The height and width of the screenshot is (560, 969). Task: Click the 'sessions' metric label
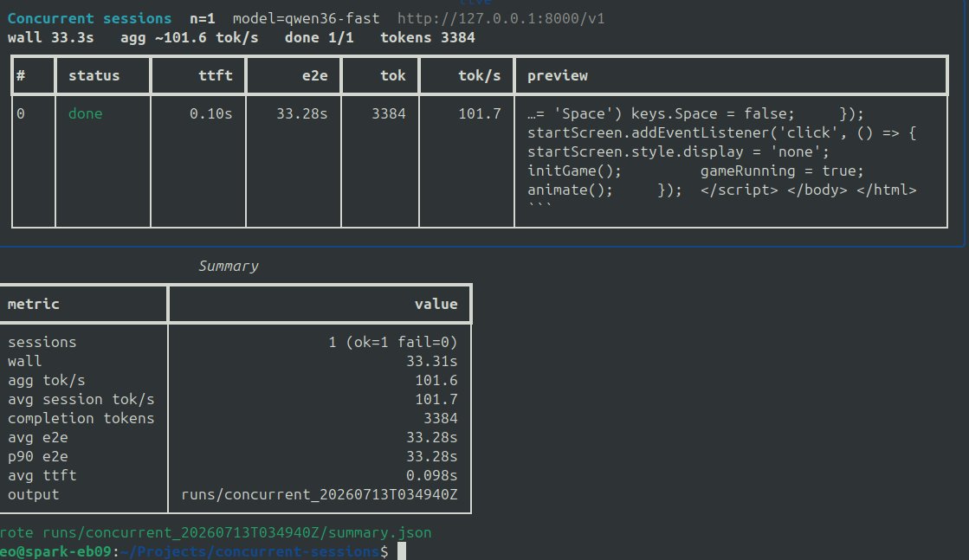(42, 342)
